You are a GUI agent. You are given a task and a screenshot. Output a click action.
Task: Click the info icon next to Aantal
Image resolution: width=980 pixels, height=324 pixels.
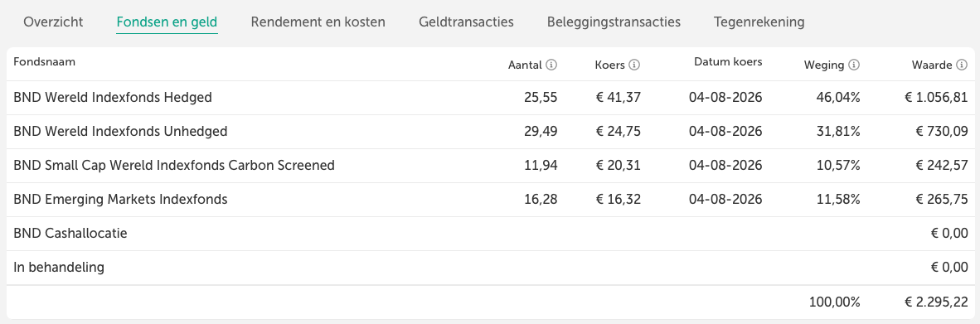coord(551,65)
